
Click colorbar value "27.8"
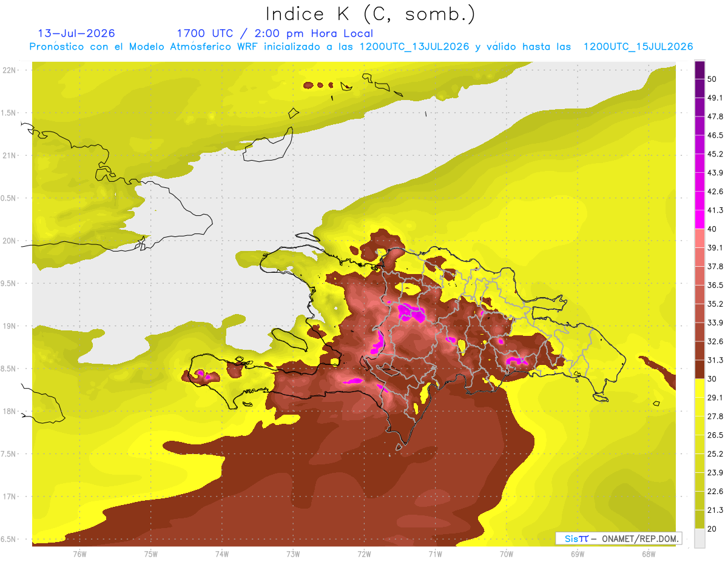(715, 416)
